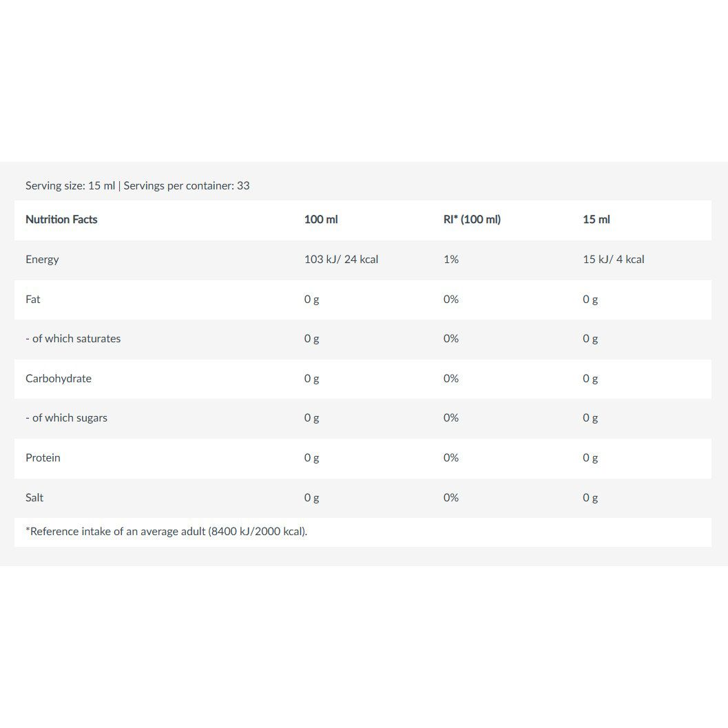
Task: Select the reference intake footnote text
Action: [x=166, y=532]
